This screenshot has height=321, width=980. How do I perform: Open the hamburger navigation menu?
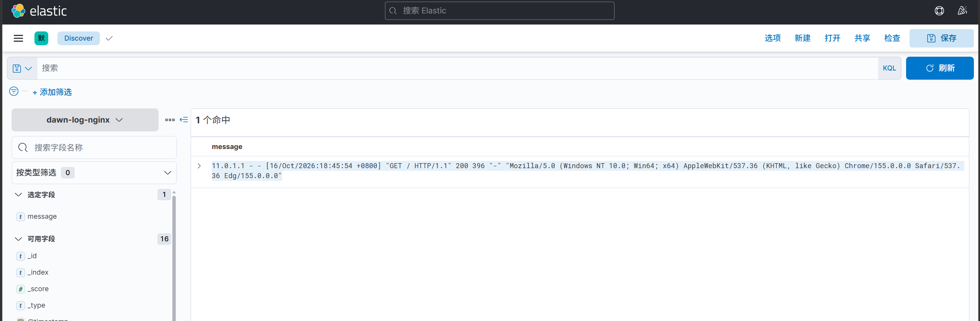click(18, 38)
